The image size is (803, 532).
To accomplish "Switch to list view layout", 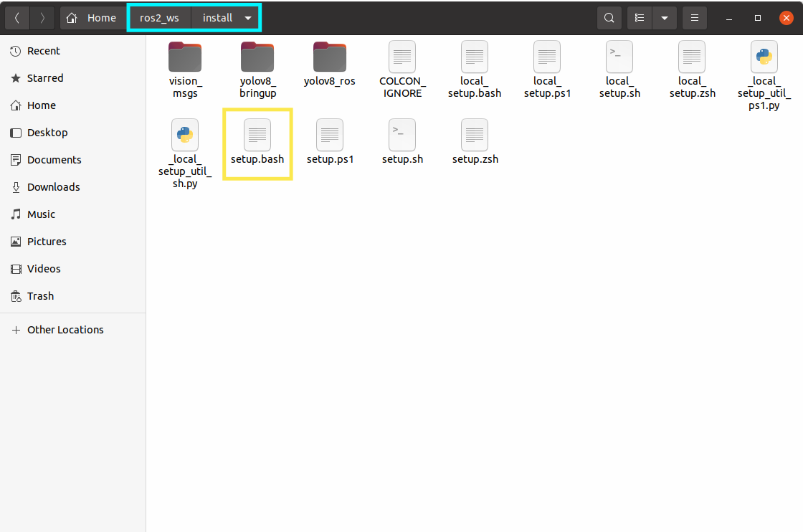I will (639, 17).
